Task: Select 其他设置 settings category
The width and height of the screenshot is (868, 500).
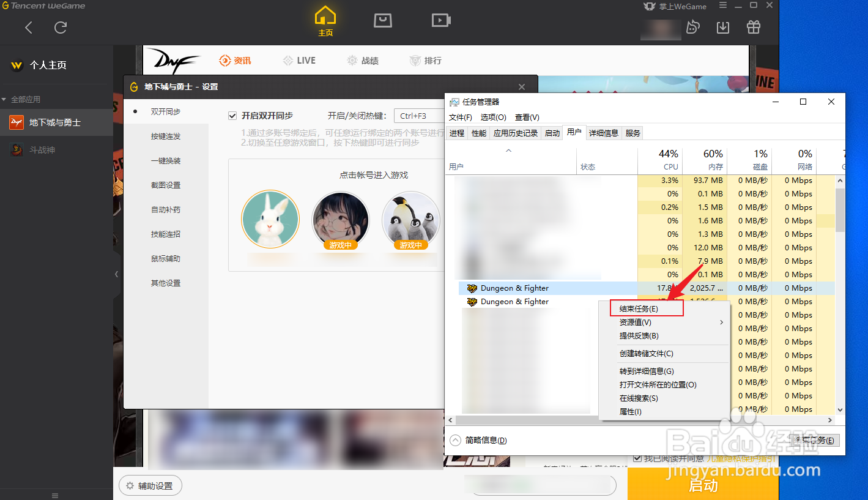Action: [166, 283]
